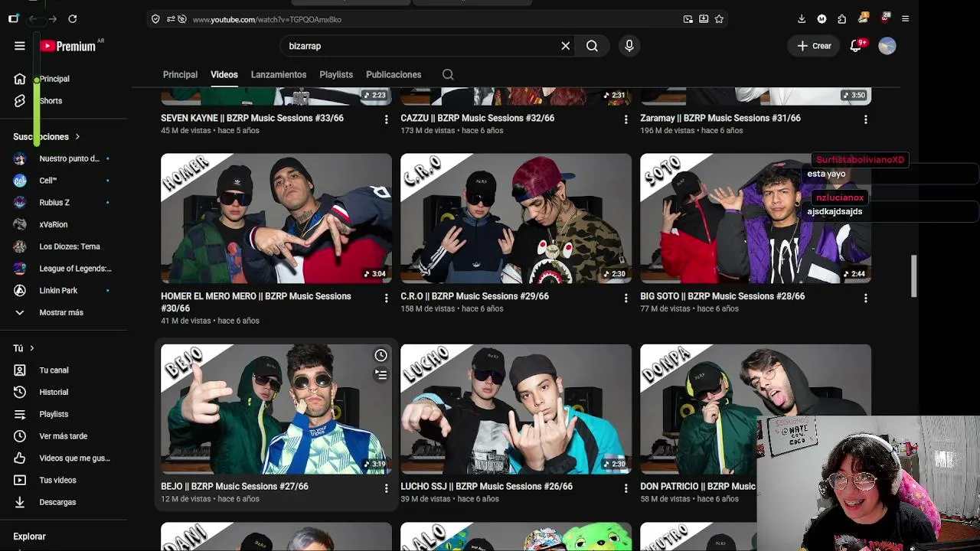Switch to the Publicaciones tab

(394, 74)
